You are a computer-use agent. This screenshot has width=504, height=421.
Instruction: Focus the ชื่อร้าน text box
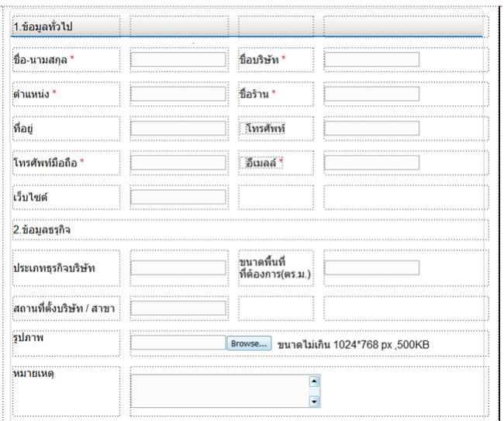pyautogui.click(x=372, y=94)
